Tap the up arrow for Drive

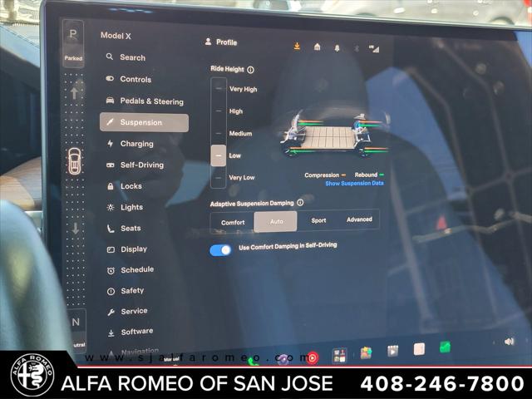[74, 92]
